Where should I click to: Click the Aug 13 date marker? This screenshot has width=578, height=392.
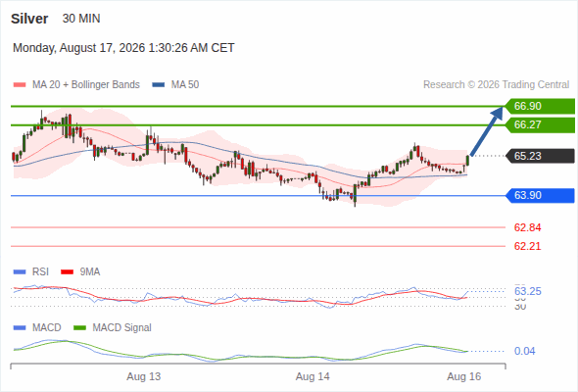point(144,376)
